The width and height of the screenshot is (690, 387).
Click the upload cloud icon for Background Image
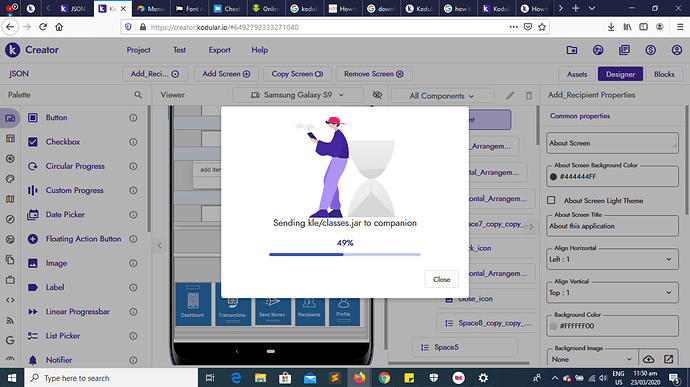click(649, 359)
